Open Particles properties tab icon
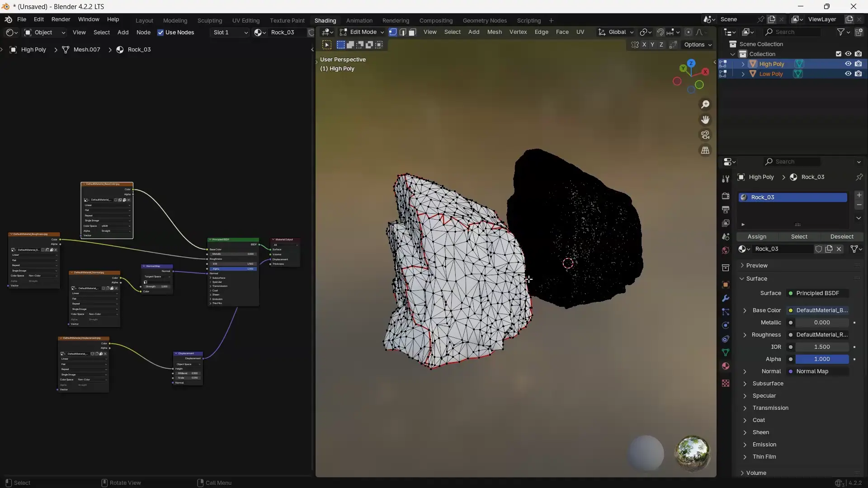 point(726,312)
